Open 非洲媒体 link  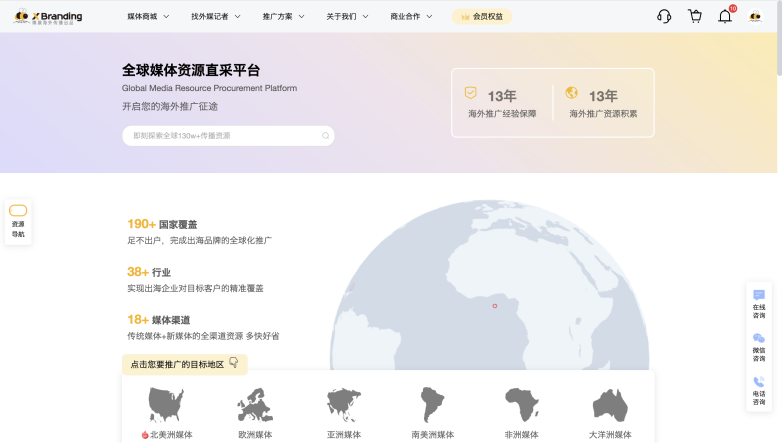point(521,435)
